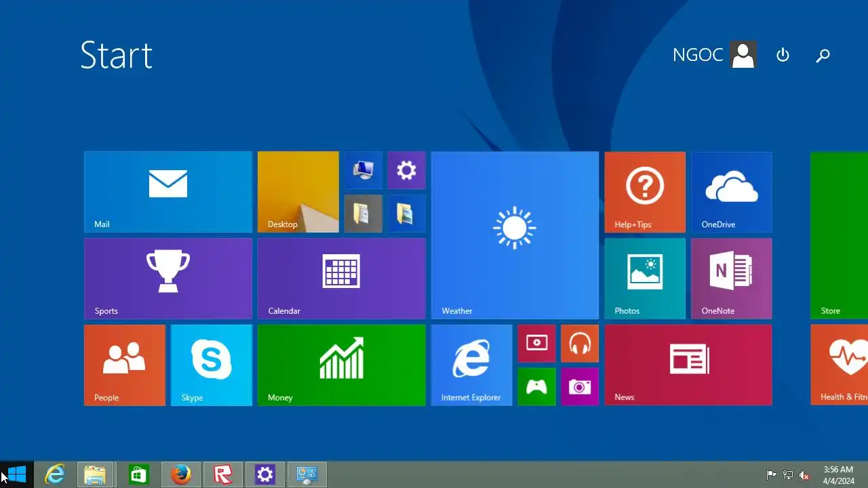Open the Pictures folder small tile
The height and width of the screenshot is (488, 868).
(x=406, y=213)
